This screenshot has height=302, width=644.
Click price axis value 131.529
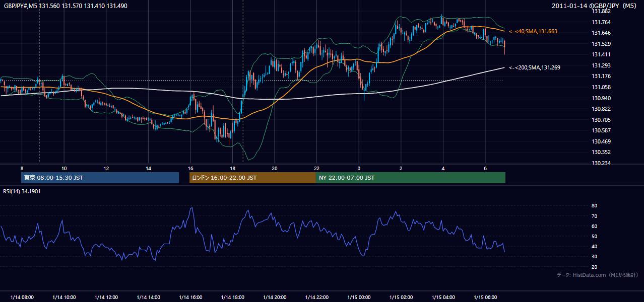tap(601, 44)
